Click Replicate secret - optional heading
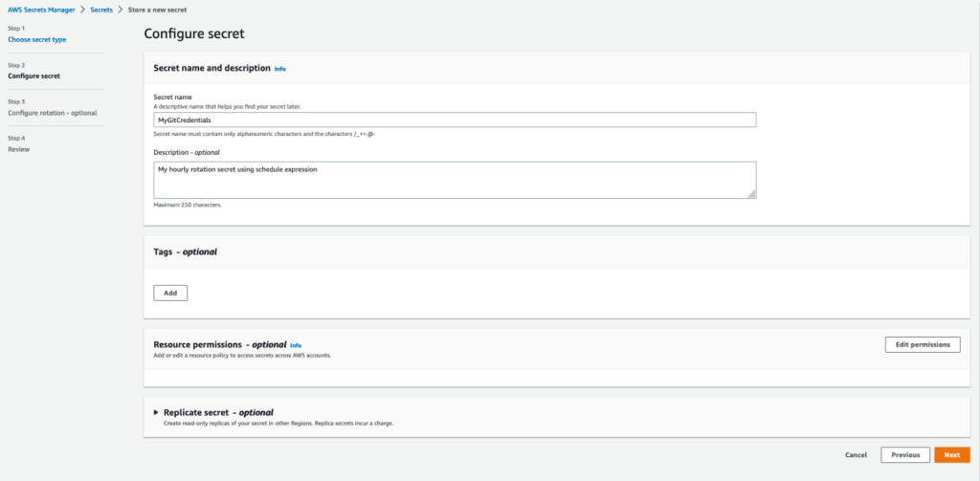This screenshot has height=481, width=980. click(x=218, y=412)
